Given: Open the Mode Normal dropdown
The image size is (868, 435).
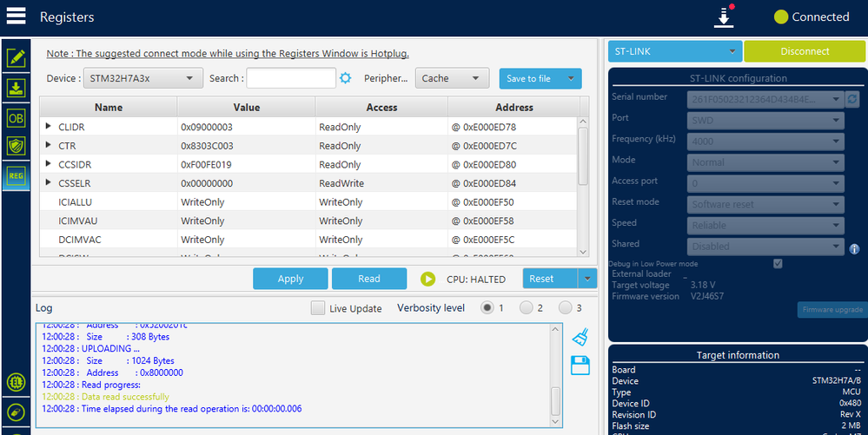Looking at the screenshot, I should coord(765,162).
